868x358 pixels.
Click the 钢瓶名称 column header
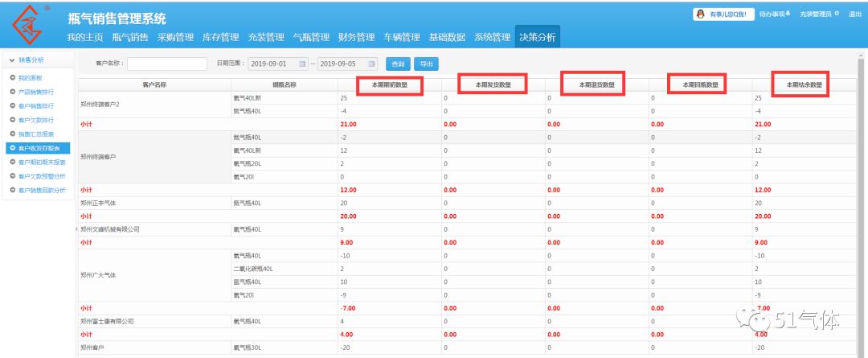point(284,84)
